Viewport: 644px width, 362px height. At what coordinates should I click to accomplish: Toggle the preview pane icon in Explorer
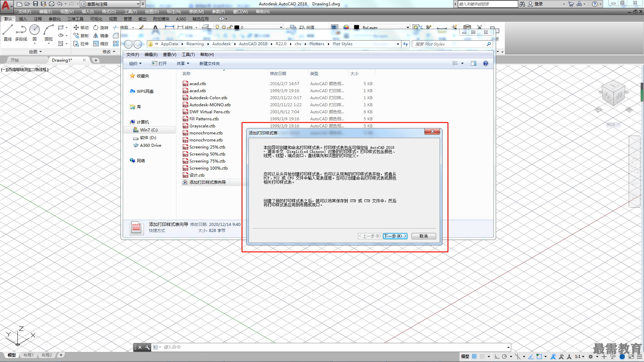point(474,63)
